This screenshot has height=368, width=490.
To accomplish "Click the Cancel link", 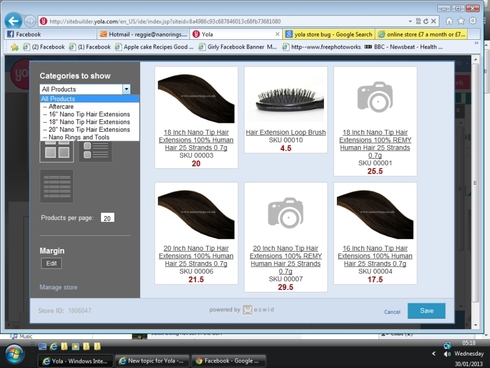I will coord(392,312).
